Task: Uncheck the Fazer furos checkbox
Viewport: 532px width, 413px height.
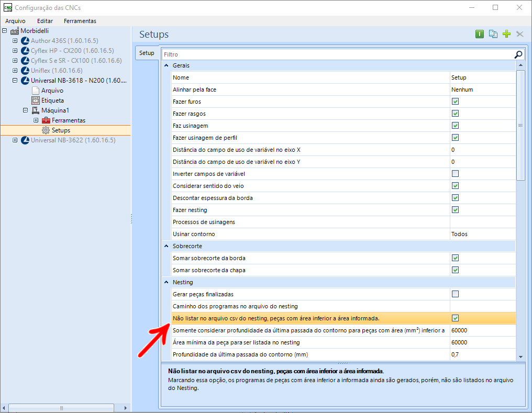Action: 455,102
